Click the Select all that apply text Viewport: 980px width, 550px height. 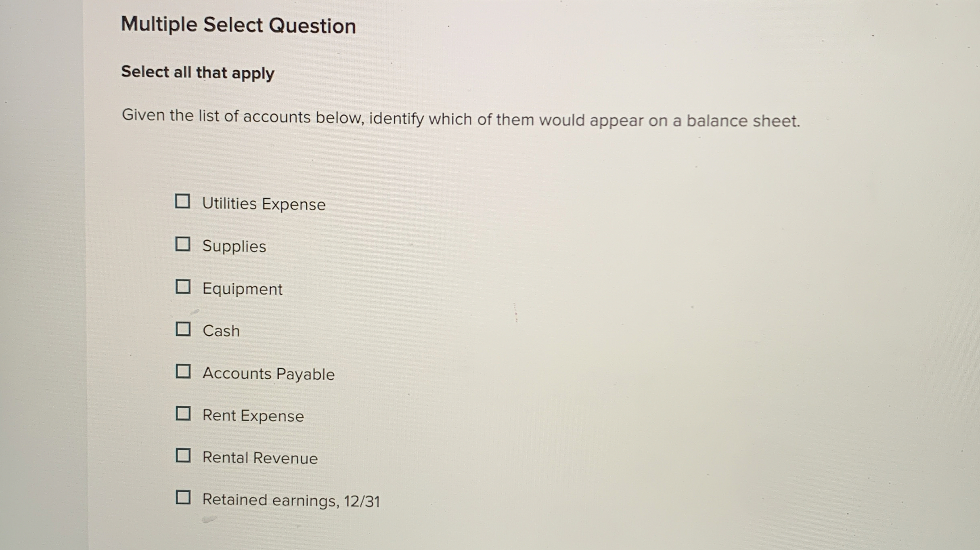click(198, 73)
